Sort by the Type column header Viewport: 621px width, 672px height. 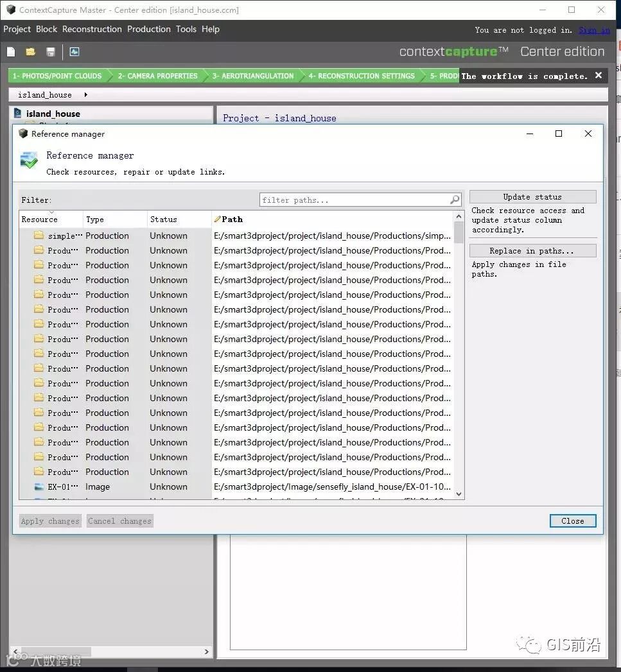click(114, 219)
